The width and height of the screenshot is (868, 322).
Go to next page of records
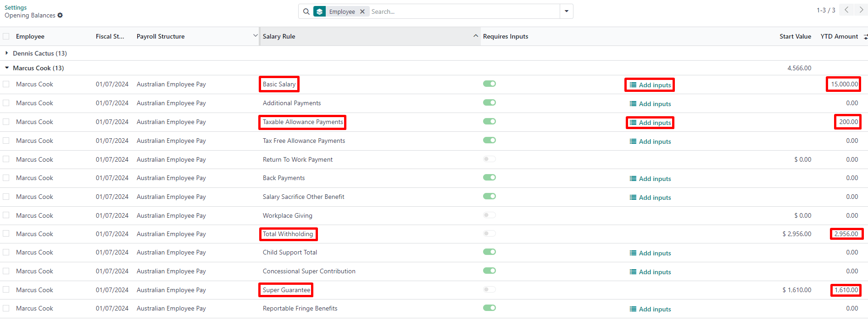coord(861,10)
